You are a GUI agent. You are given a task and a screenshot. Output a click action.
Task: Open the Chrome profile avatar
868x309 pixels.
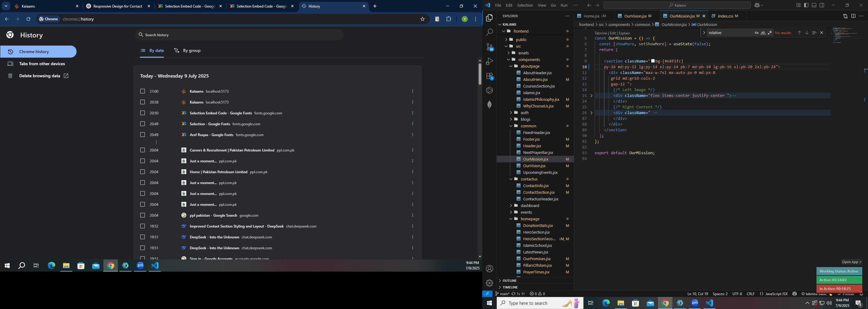465,19
